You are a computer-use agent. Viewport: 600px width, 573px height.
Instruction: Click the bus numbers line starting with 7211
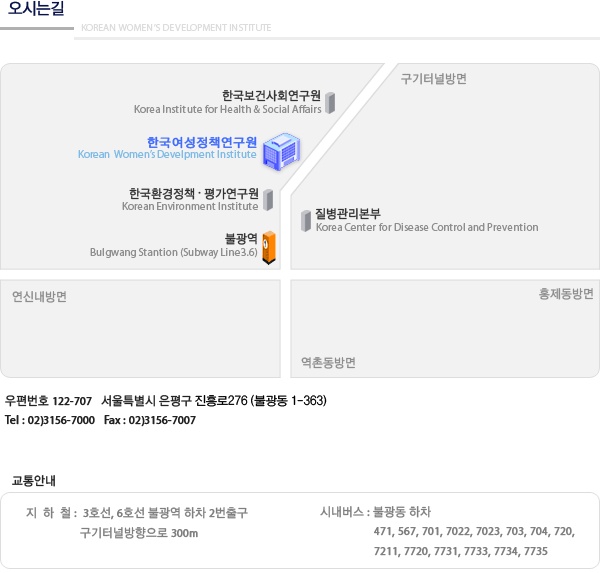(x=461, y=551)
